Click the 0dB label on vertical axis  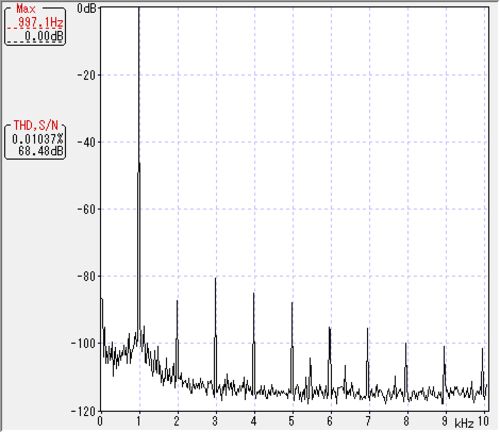[86, 8]
